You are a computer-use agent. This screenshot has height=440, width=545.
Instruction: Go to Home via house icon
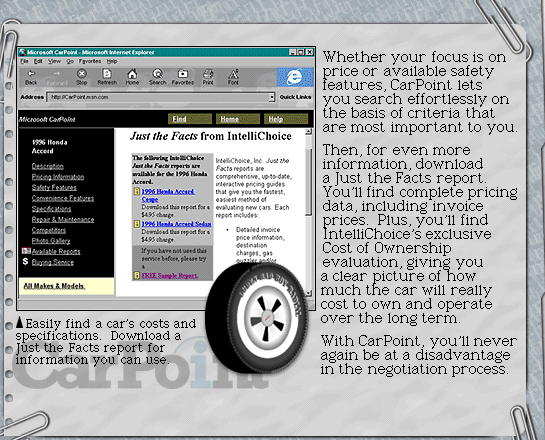click(x=132, y=73)
